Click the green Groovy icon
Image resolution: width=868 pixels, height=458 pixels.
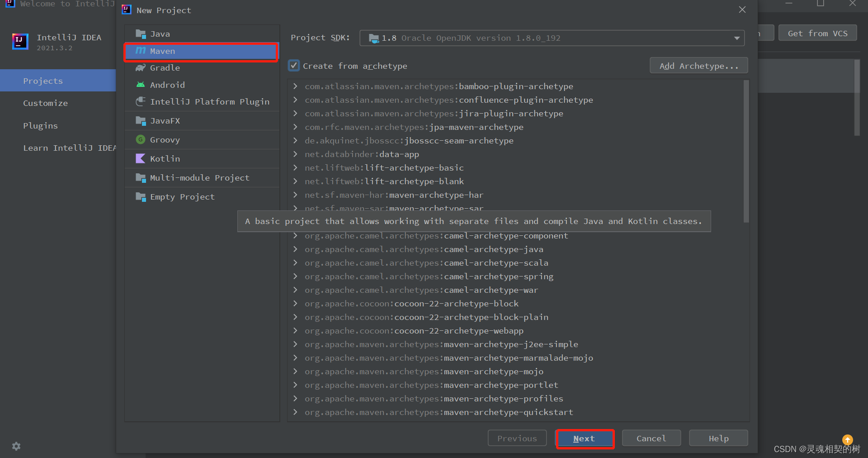click(141, 139)
